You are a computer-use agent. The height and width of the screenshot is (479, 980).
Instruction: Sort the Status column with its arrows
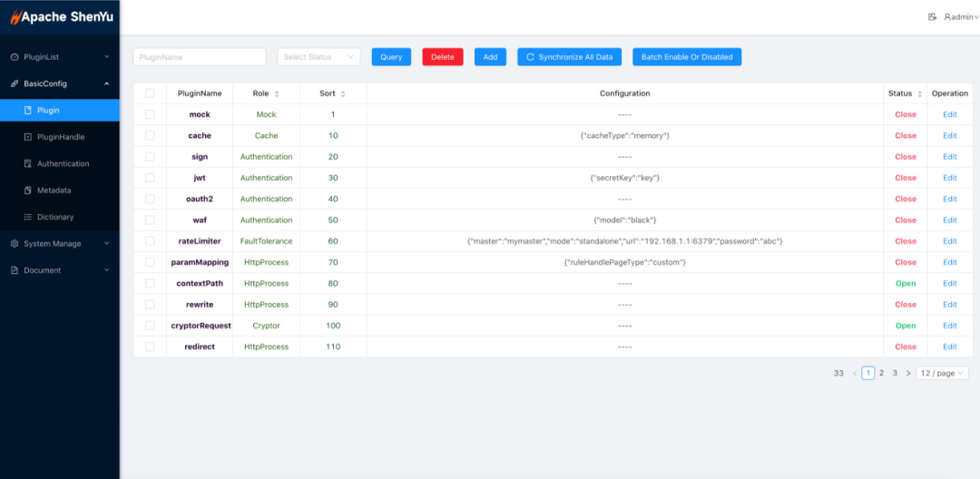pos(919,93)
